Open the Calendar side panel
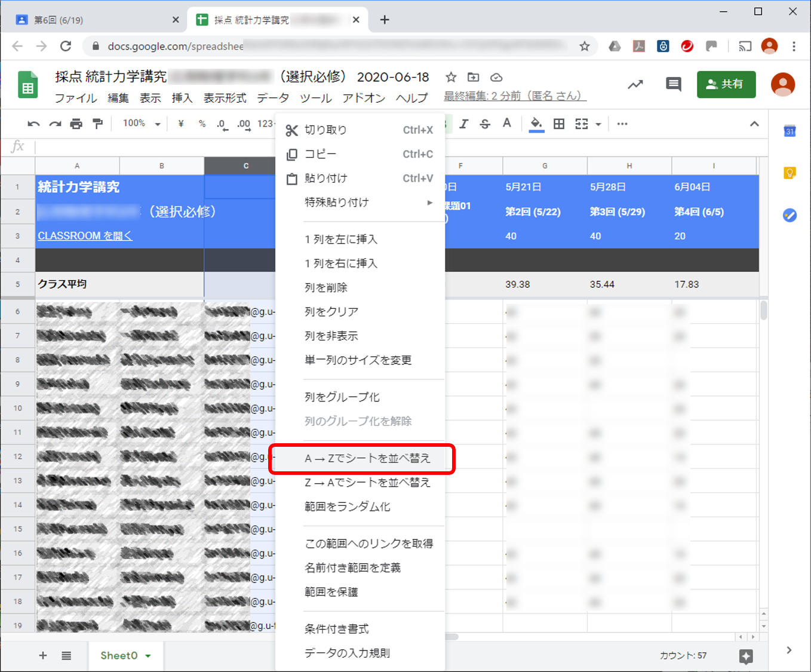The width and height of the screenshot is (811, 672). 790,131
